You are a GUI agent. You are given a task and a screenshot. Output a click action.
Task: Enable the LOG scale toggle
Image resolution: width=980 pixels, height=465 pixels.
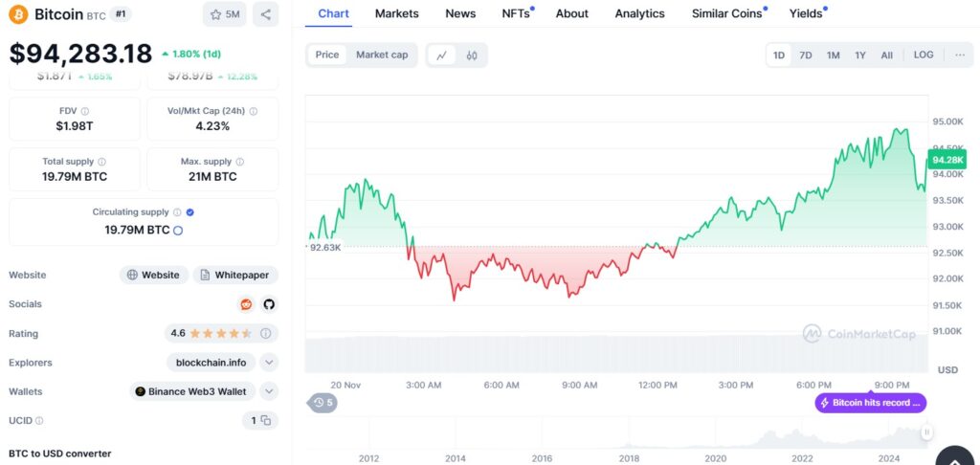pyautogui.click(x=924, y=55)
